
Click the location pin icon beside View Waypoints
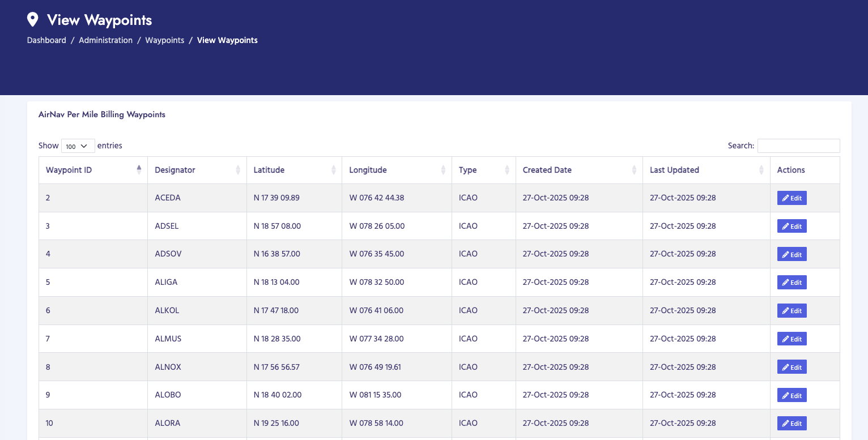click(x=33, y=20)
